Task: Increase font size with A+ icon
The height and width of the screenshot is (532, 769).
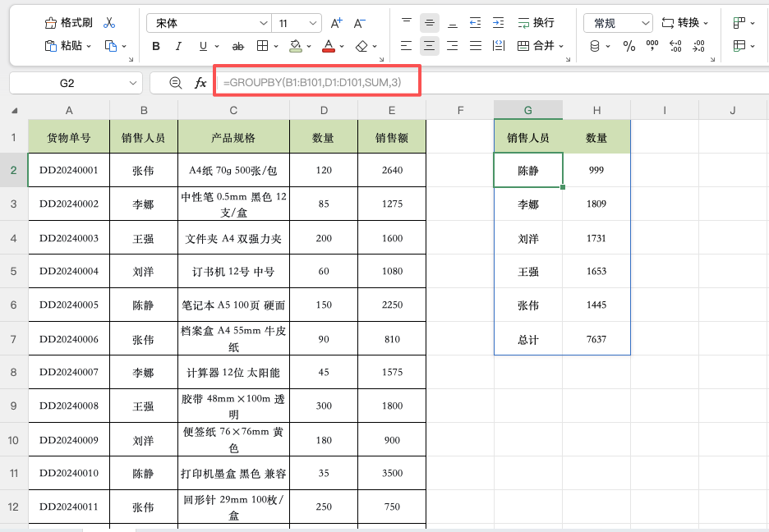Action: click(337, 22)
